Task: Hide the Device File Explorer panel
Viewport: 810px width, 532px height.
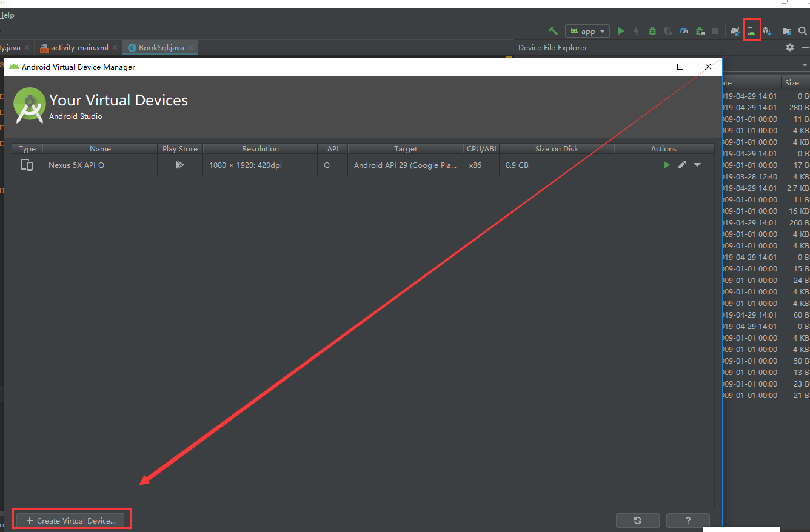Action: pyautogui.click(x=805, y=47)
